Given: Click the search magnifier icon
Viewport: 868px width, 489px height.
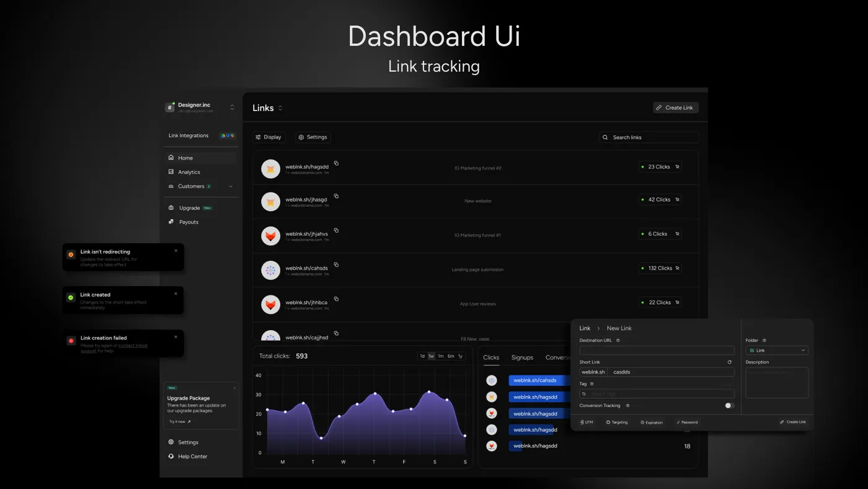Looking at the screenshot, I should [606, 137].
